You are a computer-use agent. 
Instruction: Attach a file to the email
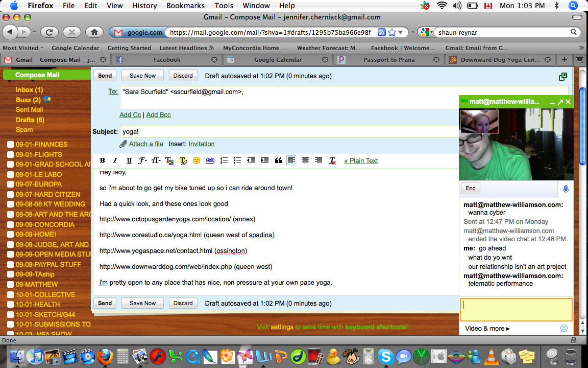pyautogui.click(x=146, y=144)
